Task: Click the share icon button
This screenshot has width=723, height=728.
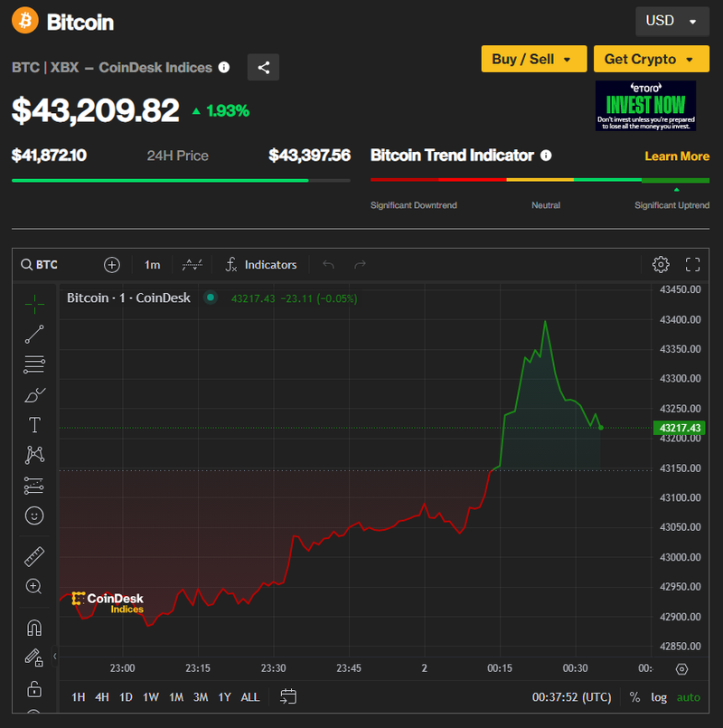Action: coord(263,67)
